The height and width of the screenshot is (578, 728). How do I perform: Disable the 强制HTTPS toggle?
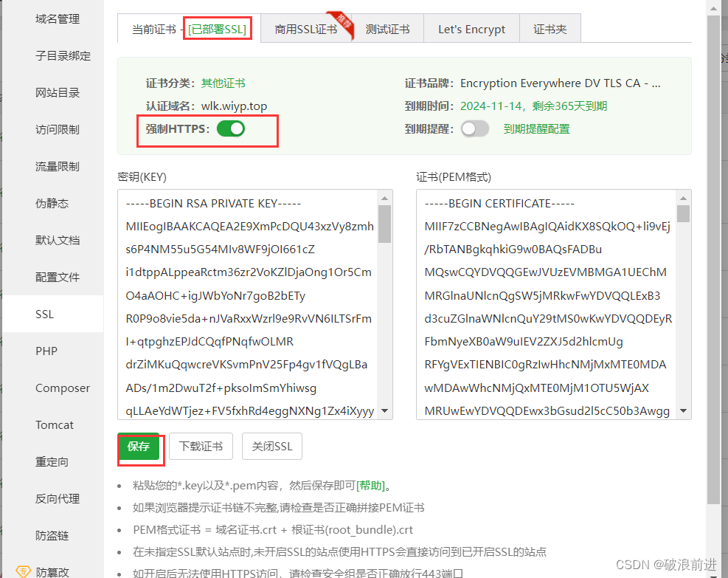[231, 128]
